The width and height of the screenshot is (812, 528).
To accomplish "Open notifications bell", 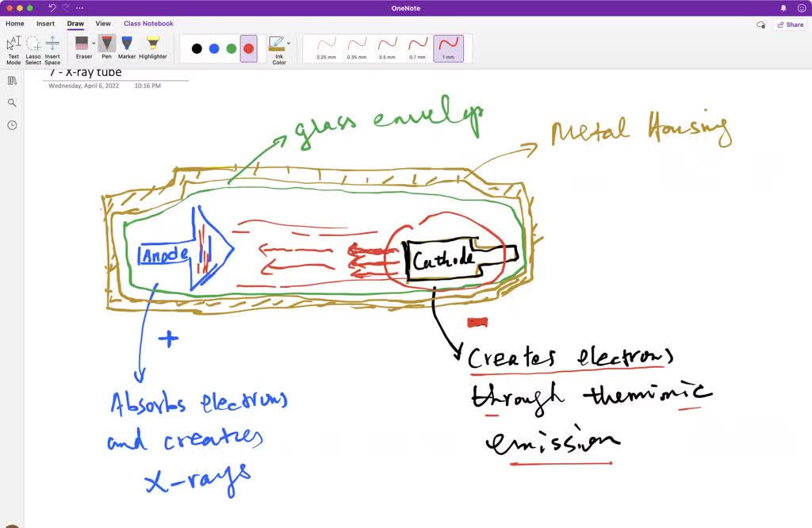I will pos(783,8).
